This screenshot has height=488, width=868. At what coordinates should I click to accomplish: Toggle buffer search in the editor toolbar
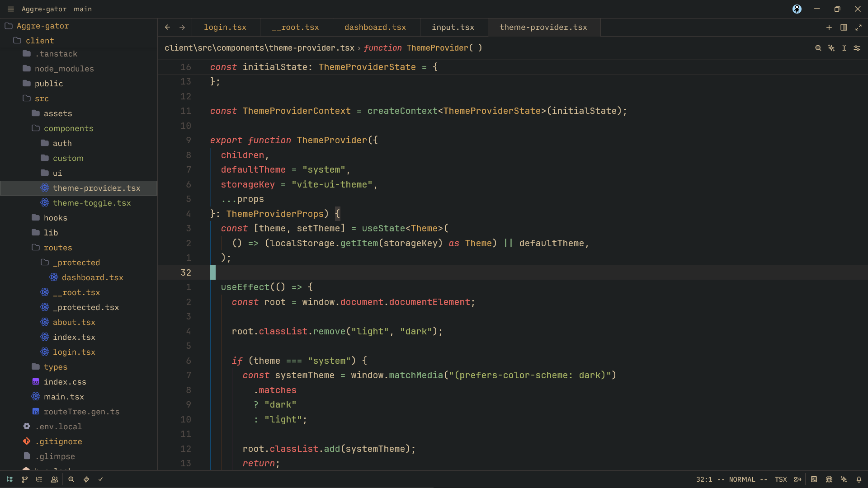click(818, 48)
